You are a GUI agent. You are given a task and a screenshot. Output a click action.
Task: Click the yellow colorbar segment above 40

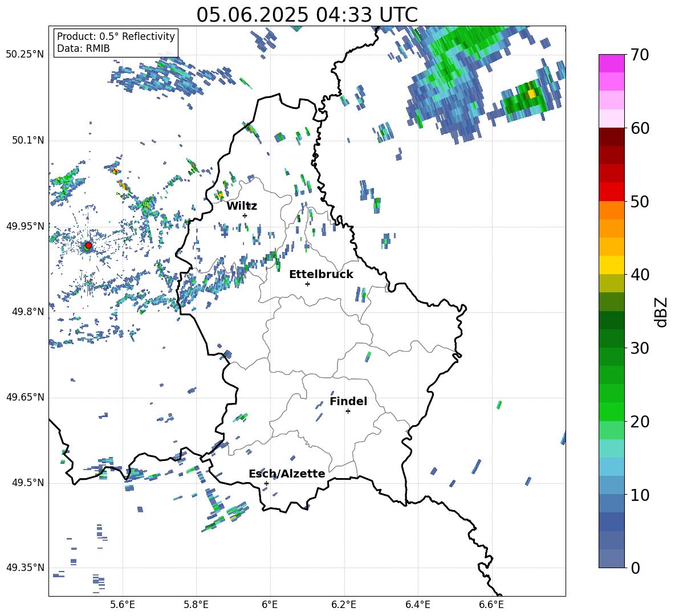tap(611, 265)
